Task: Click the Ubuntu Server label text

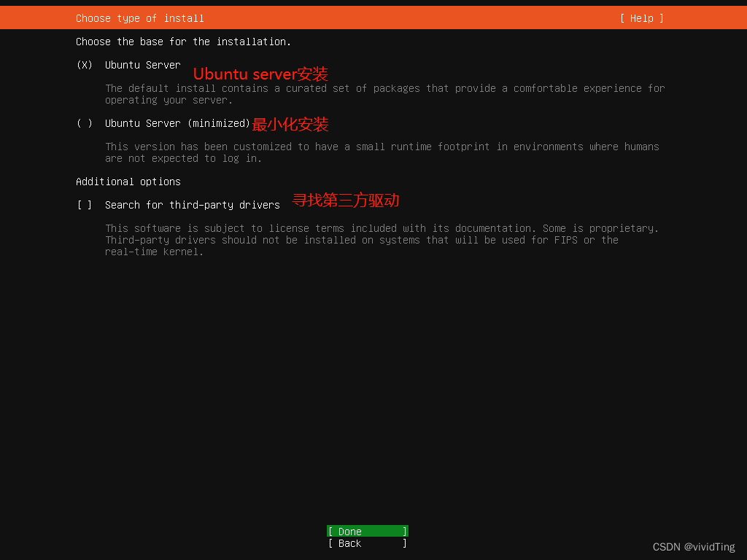Action: tap(142, 64)
